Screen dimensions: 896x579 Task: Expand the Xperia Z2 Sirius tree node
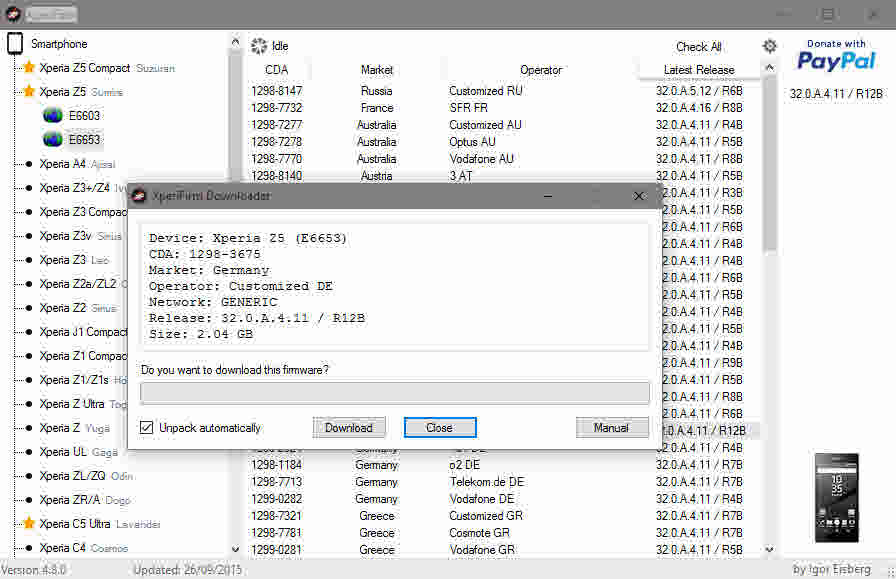point(27,308)
